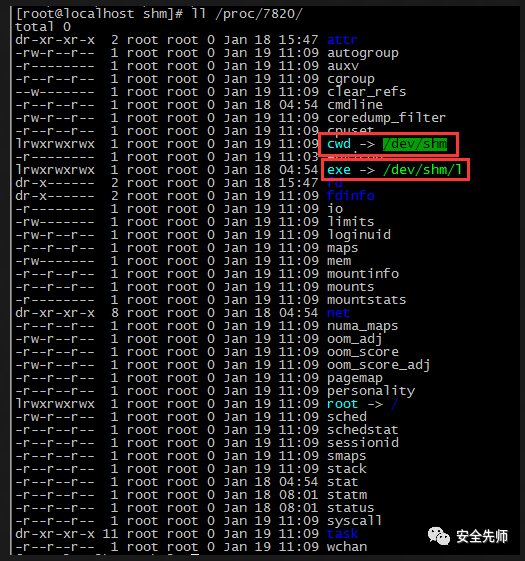Viewport: 525px width, 561px height.
Task: Click the "coredump_filter" file name
Action: (386, 118)
